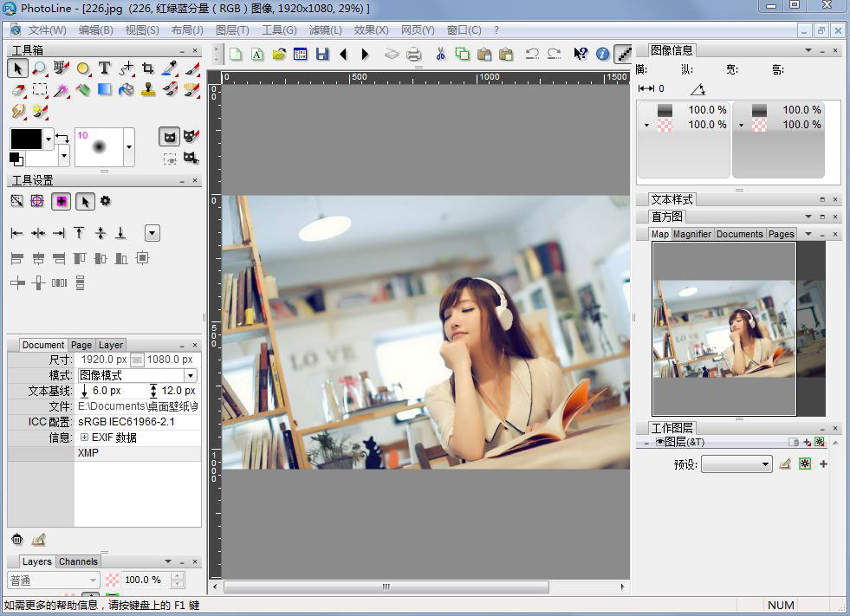Click the Cut scissors icon
Screen dimensions: 850x616
pos(440,54)
